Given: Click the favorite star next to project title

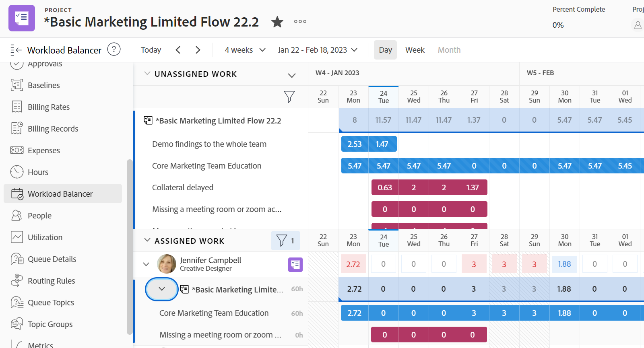Looking at the screenshot, I should [x=277, y=22].
